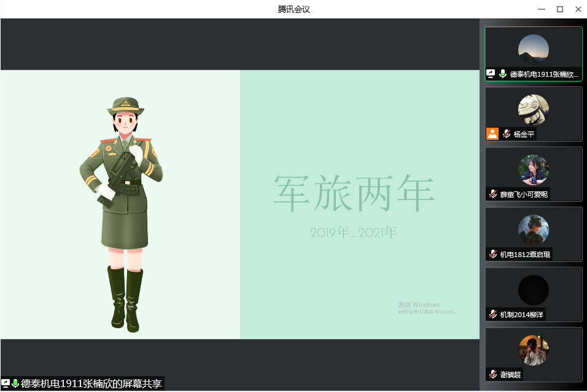Select 机制2014柳洋's dark avatar thumbnail
587x392 pixels.
coord(533,290)
